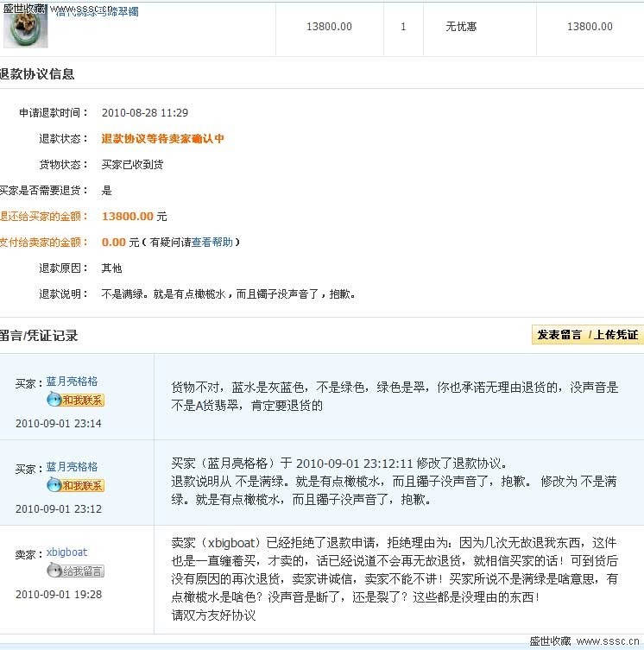Viewport: 644px width, 650px height.
Task: Click the 上传凭证 button
Action: tap(616, 335)
